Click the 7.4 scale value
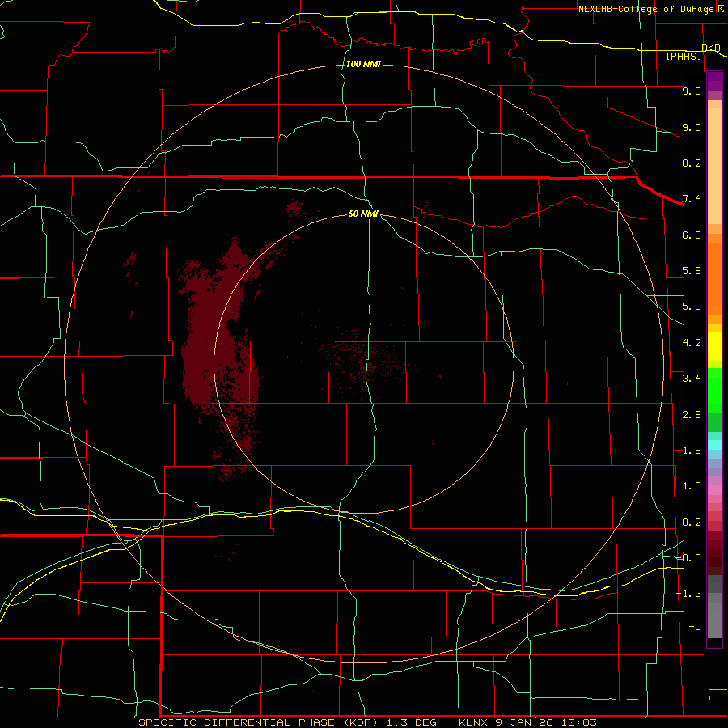Screen dimensions: 728x728 coord(692,199)
